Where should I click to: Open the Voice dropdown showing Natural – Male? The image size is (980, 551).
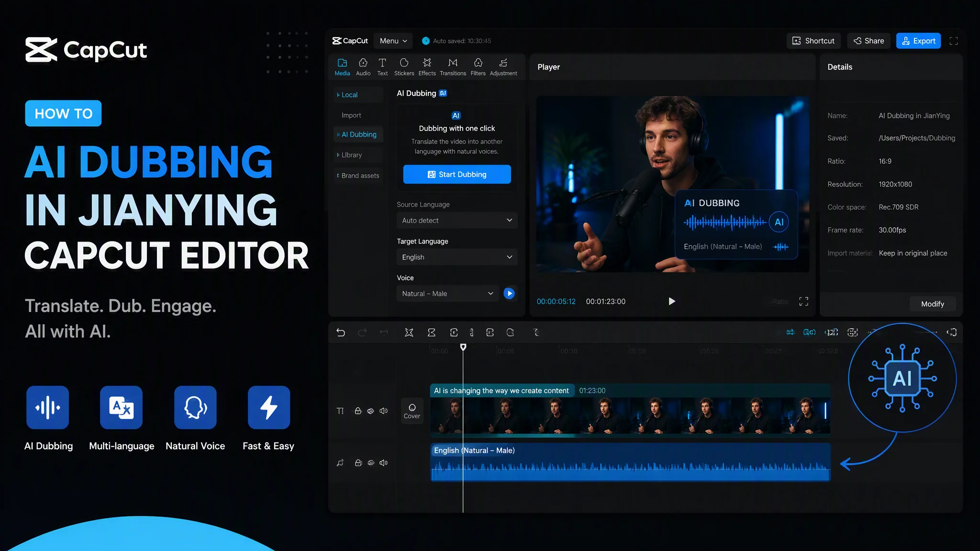pos(447,294)
